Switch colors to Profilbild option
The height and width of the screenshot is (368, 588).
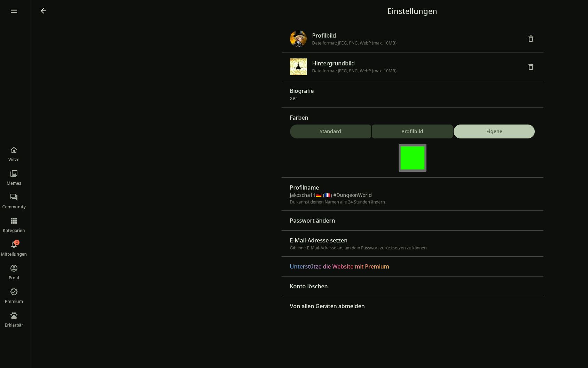412,131
